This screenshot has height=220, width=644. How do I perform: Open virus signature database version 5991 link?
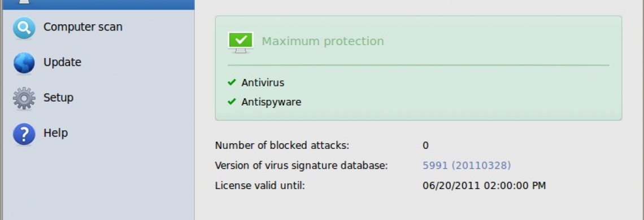[x=467, y=165]
